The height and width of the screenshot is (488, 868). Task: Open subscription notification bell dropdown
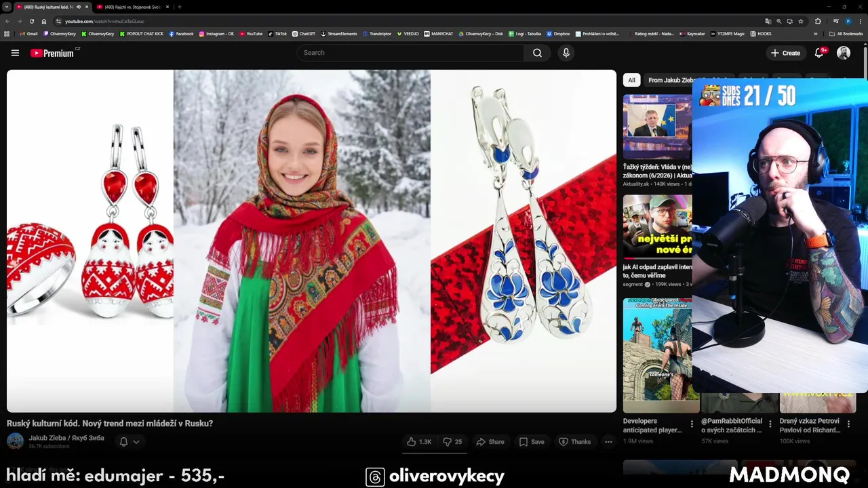(130, 442)
